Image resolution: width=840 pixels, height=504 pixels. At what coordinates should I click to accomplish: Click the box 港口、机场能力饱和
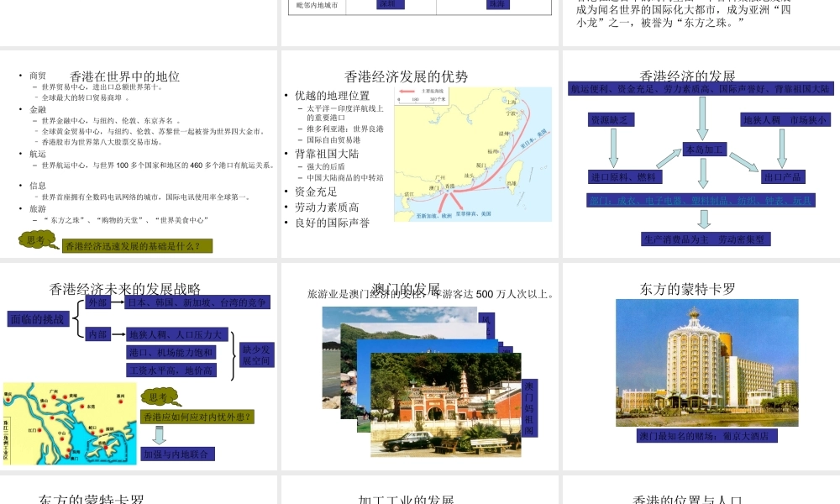pyautogui.click(x=171, y=352)
